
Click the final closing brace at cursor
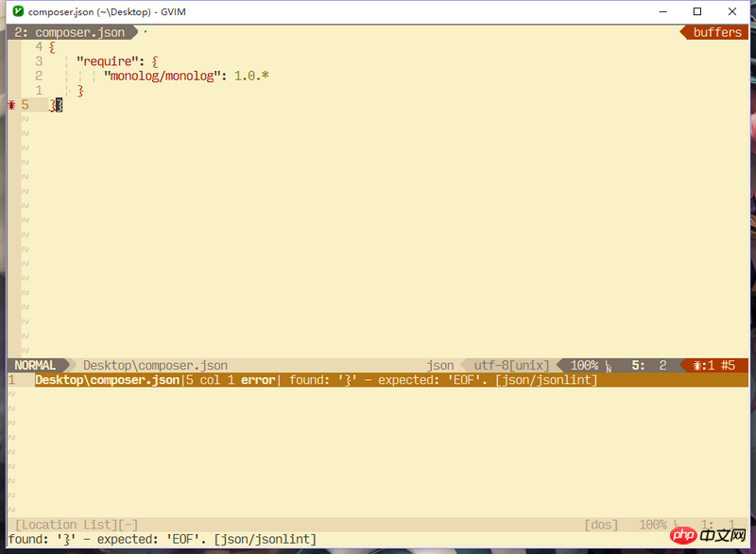point(59,105)
